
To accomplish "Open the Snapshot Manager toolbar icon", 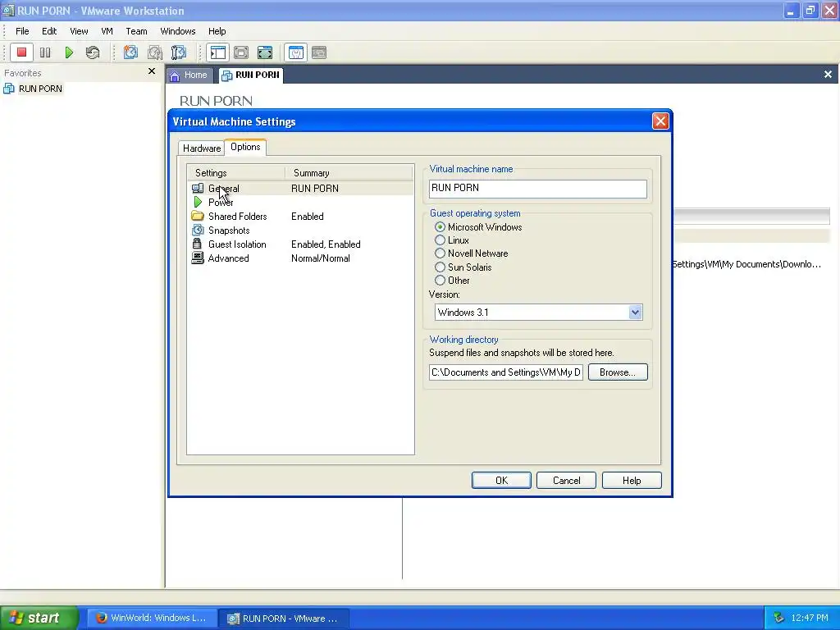I will [178, 52].
